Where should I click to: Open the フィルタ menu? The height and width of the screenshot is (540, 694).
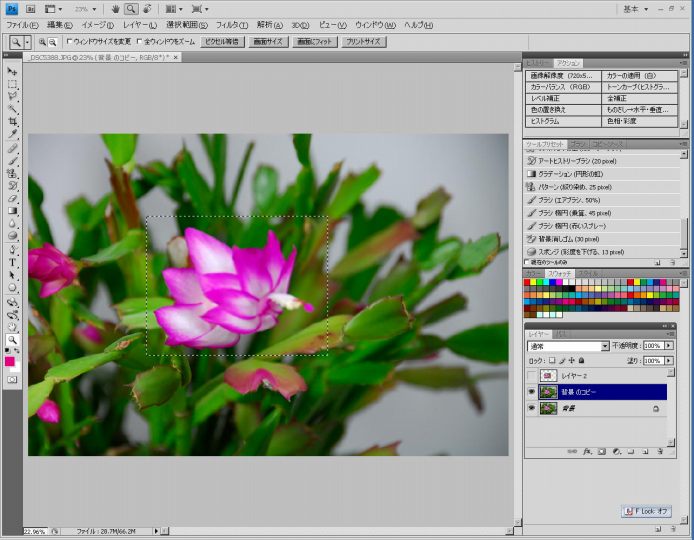coord(231,24)
